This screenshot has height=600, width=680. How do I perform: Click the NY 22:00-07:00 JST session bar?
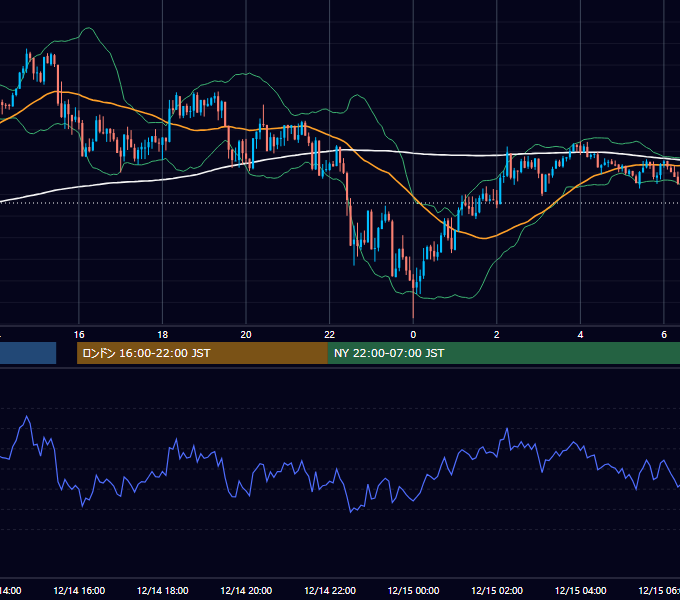[x=503, y=353]
